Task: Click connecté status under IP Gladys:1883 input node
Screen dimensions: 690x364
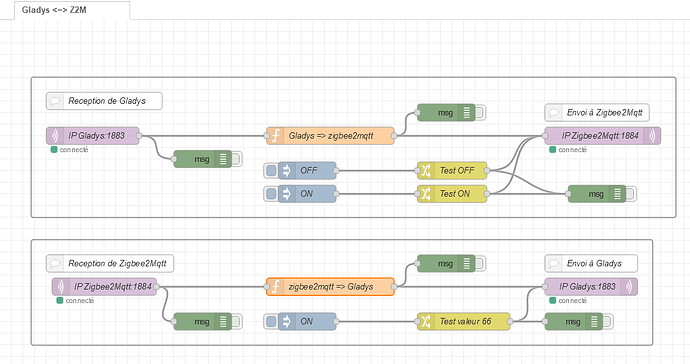Action: [70, 150]
